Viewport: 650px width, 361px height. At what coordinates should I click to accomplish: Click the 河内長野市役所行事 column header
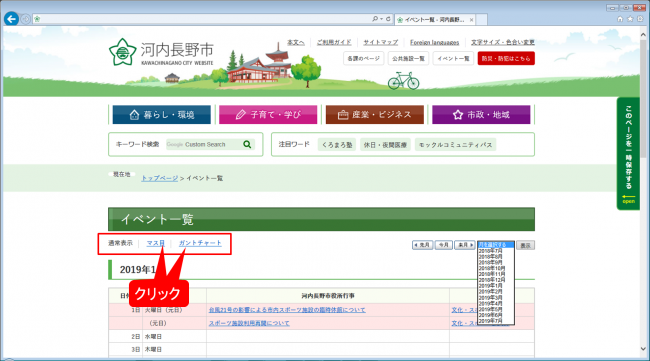pyautogui.click(x=328, y=296)
